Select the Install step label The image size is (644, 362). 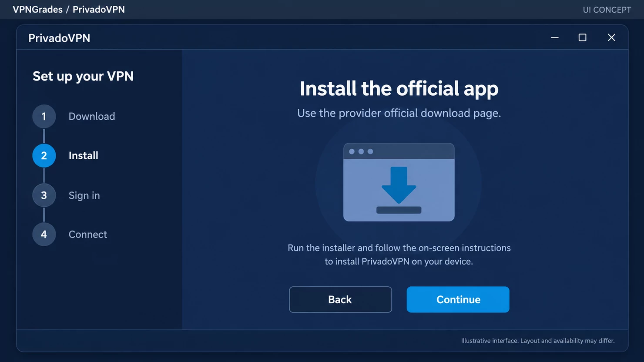(x=84, y=155)
